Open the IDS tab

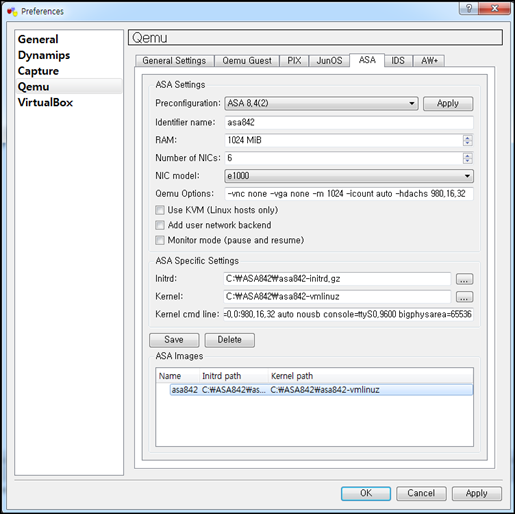pyautogui.click(x=398, y=61)
